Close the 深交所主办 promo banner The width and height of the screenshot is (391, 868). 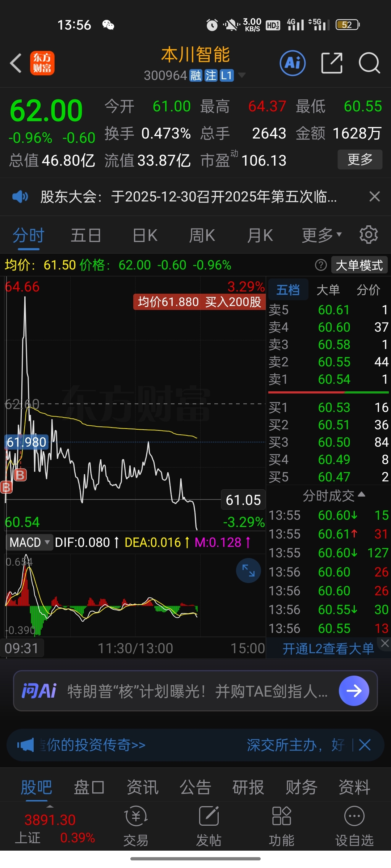[365, 745]
